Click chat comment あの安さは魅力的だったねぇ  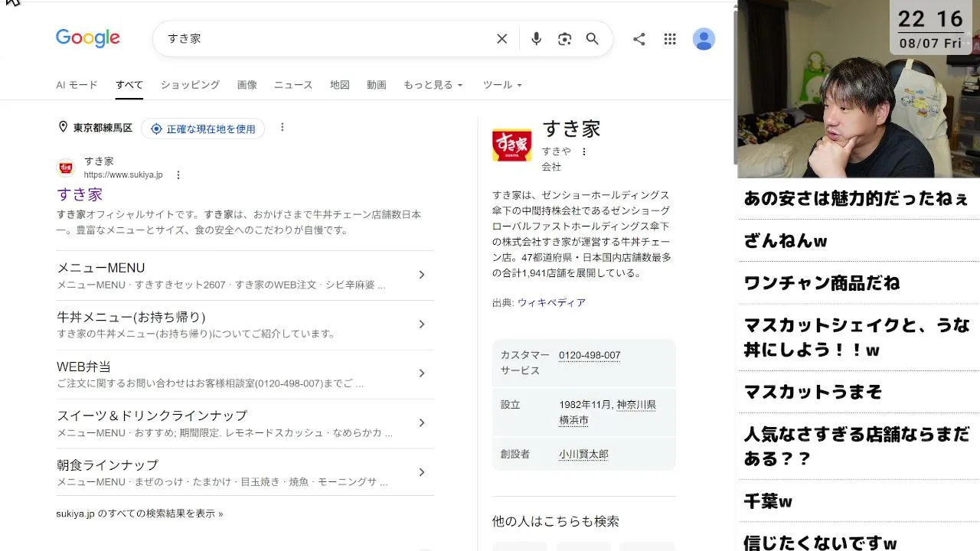tap(856, 199)
